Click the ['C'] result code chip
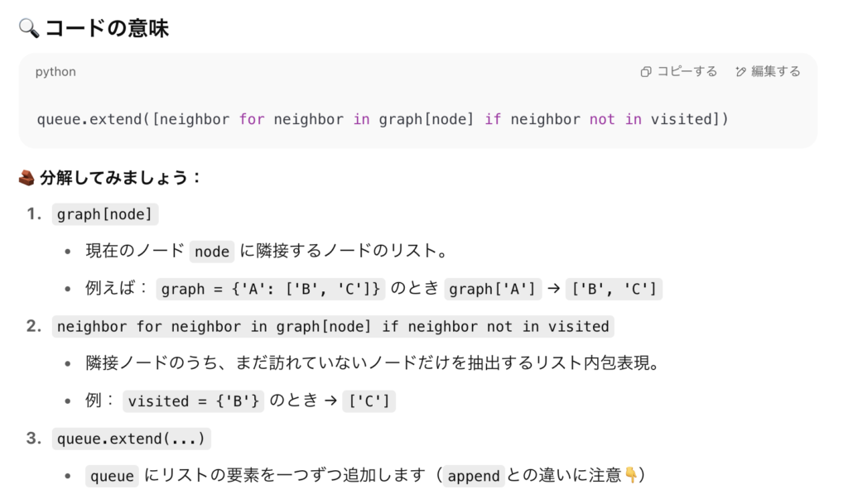Screen dimensions: 848x504 point(369,401)
